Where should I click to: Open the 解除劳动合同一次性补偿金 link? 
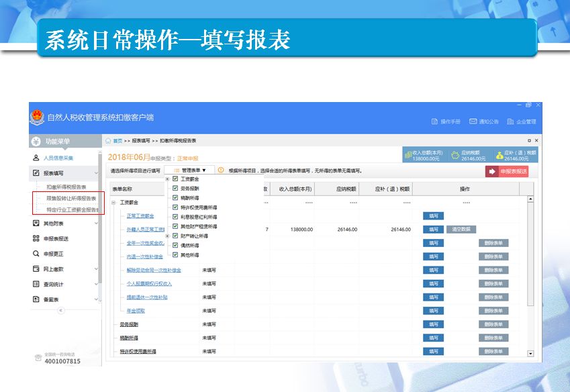pyautogui.click(x=154, y=270)
